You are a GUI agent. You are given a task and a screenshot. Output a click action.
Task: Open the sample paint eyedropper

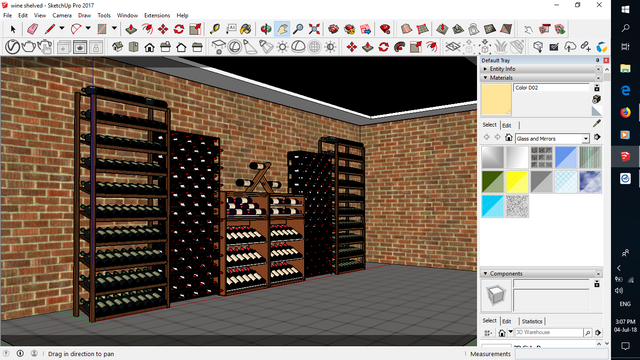coord(597,123)
